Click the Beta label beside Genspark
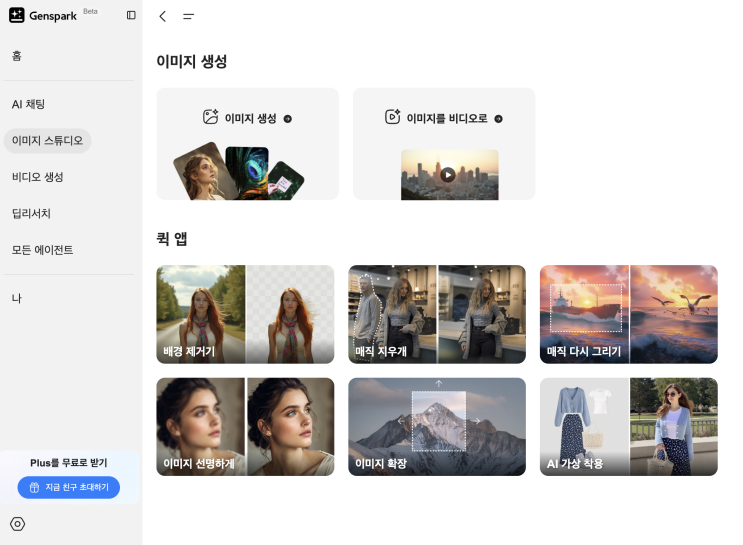 pos(91,11)
